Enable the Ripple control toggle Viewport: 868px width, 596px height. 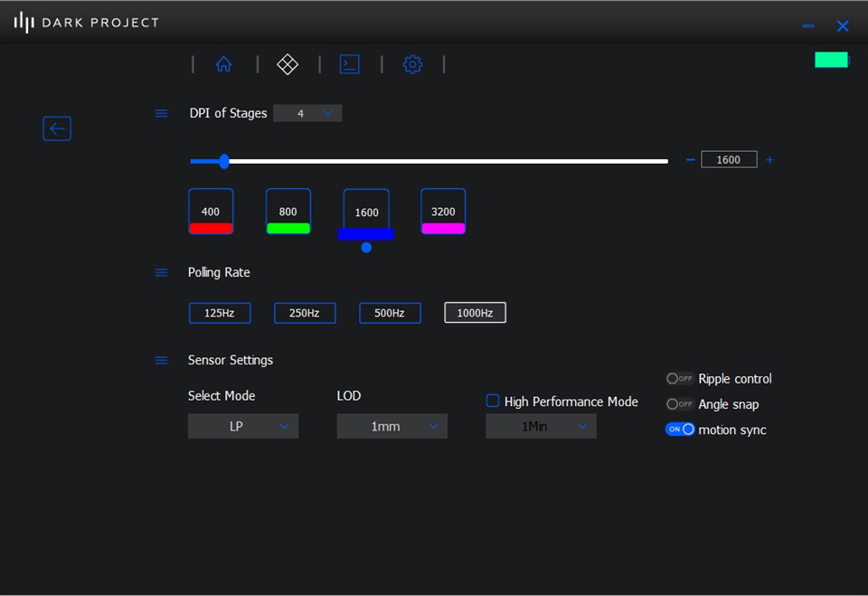(x=679, y=379)
